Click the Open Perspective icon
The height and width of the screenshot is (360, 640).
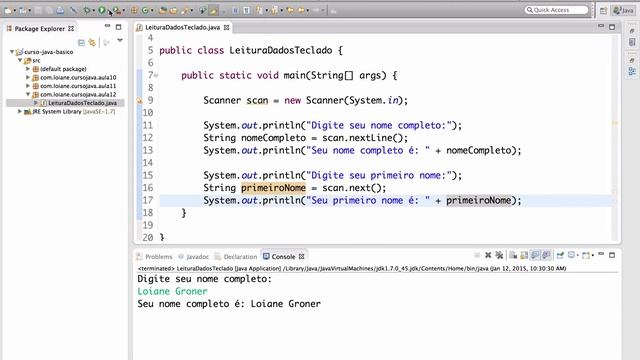click(x=603, y=11)
